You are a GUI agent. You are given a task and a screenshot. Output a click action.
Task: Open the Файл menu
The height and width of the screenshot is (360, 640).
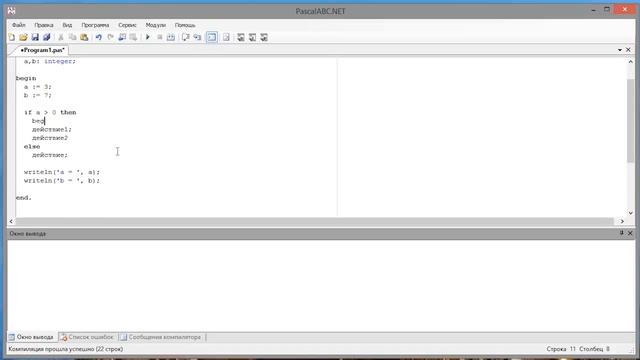tap(18, 25)
